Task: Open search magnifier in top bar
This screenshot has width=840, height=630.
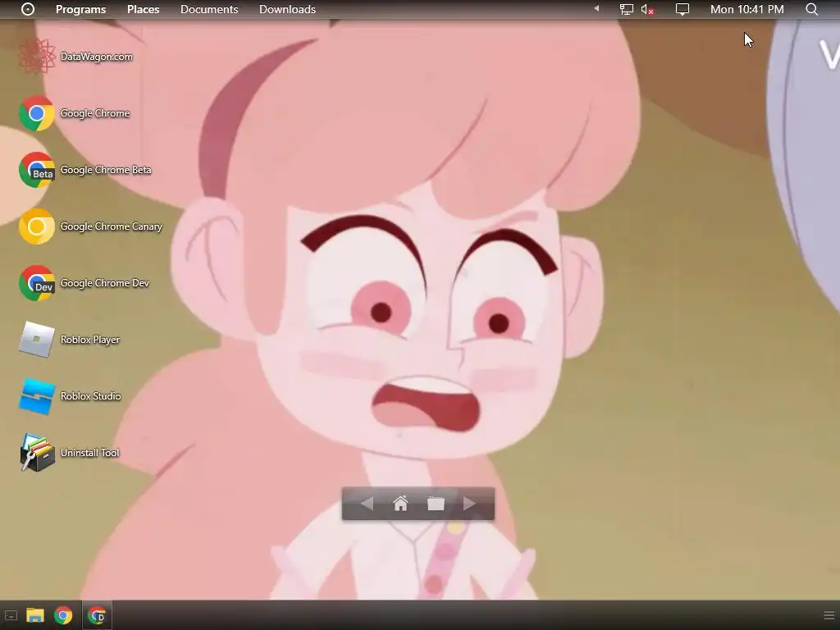Action: (x=811, y=9)
